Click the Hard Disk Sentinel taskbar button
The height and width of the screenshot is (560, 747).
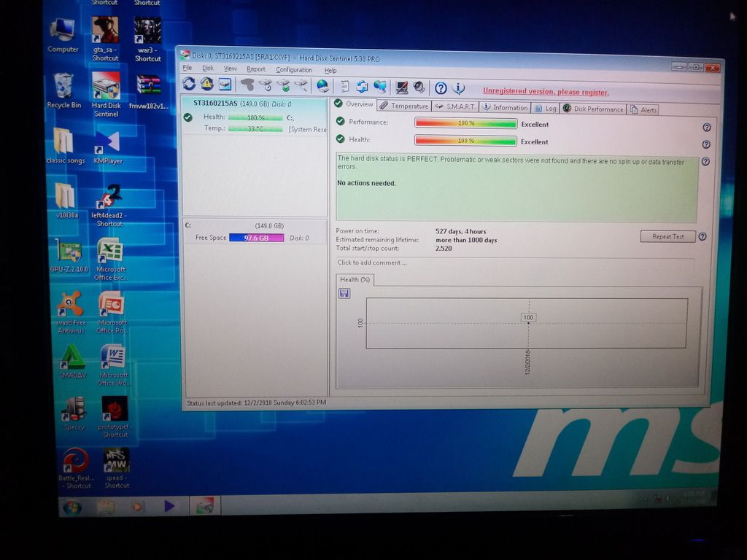(x=205, y=505)
